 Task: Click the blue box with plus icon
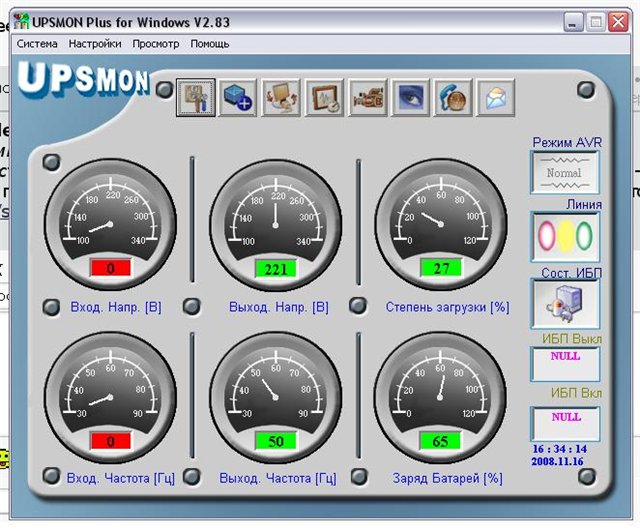238,97
